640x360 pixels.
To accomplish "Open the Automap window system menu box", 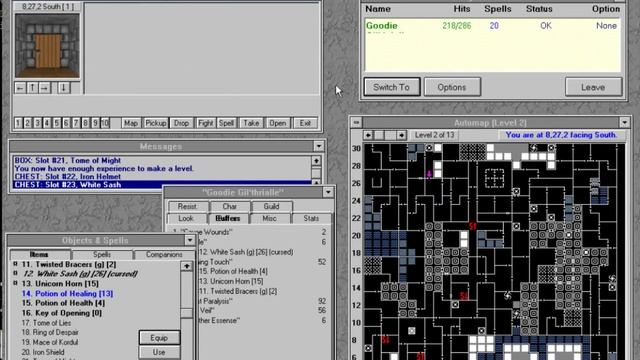I will coord(356,122).
